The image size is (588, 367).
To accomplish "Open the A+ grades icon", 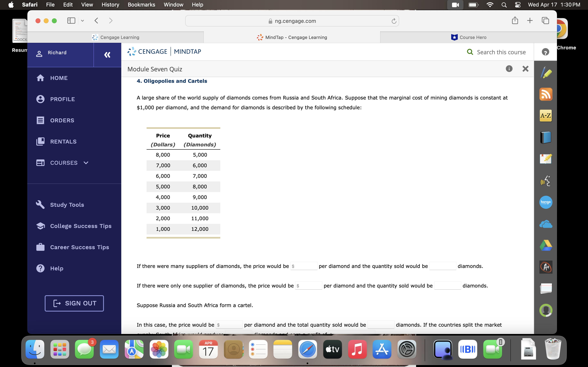I will (x=546, y=267).
